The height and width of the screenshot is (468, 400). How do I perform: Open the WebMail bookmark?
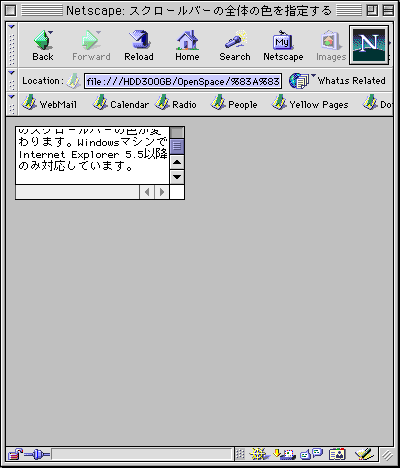click(49, 104)
